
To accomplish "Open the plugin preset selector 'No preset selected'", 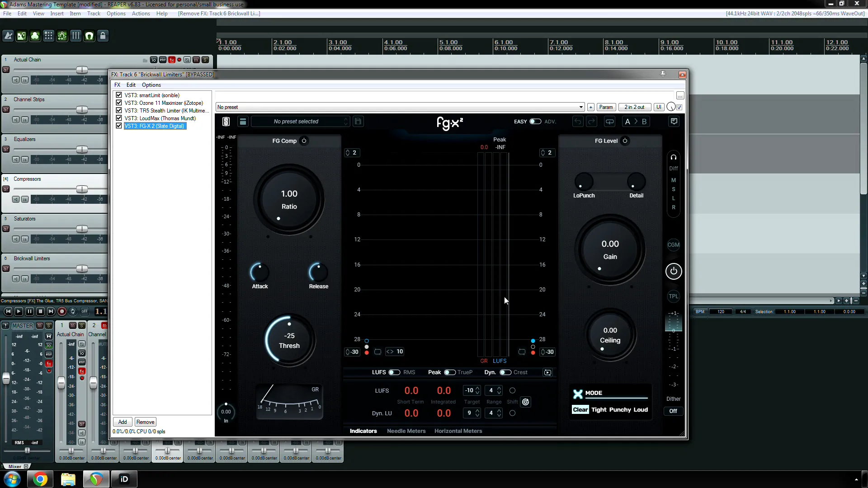I will pos(300,122).
